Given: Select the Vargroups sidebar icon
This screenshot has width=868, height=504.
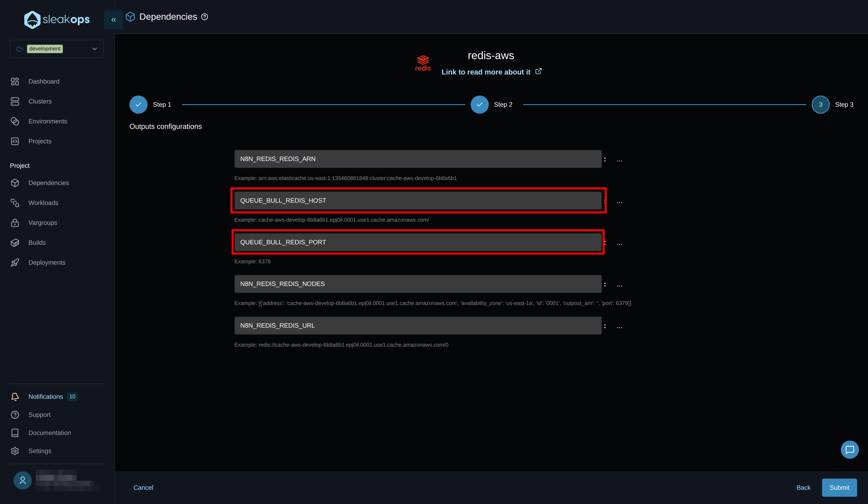Looking at the screenshot, I should click(15, 222).
